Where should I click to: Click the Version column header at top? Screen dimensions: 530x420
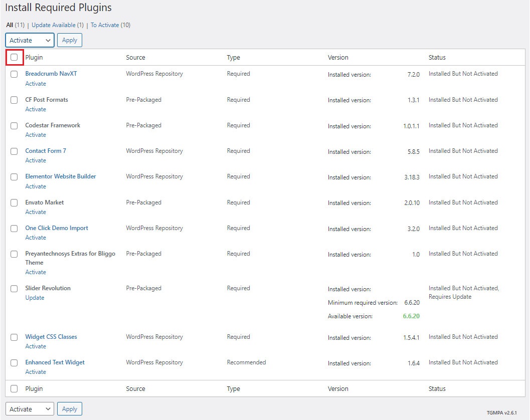tap(338, 58)
